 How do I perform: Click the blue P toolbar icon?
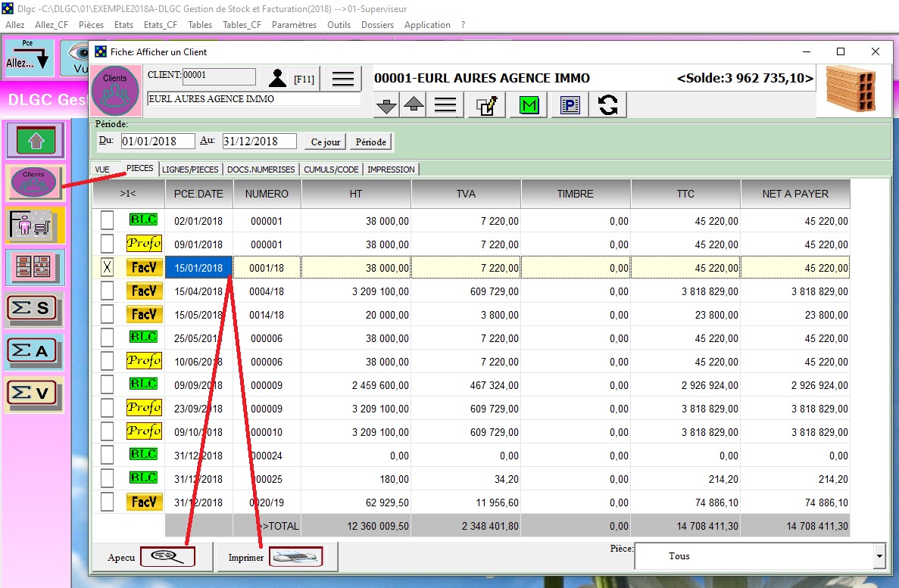tap(570, 106)
